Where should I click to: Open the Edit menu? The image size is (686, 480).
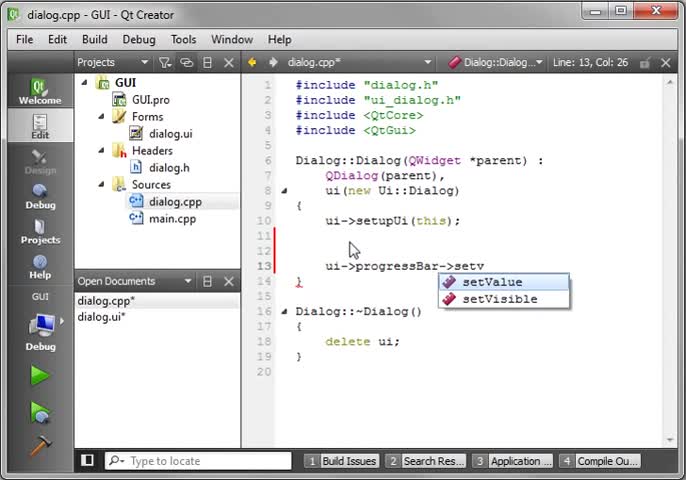point(57,39)
